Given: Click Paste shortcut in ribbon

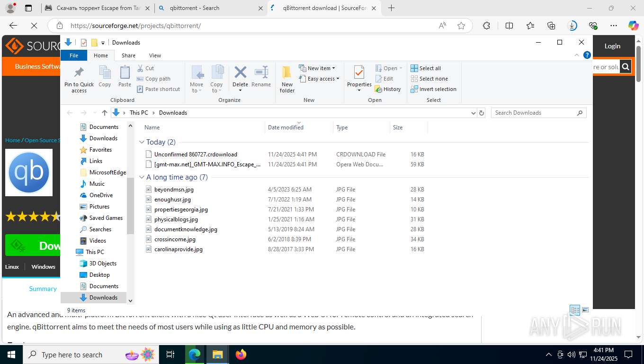Looking at the screenshot, I should [x=158, y=89].
